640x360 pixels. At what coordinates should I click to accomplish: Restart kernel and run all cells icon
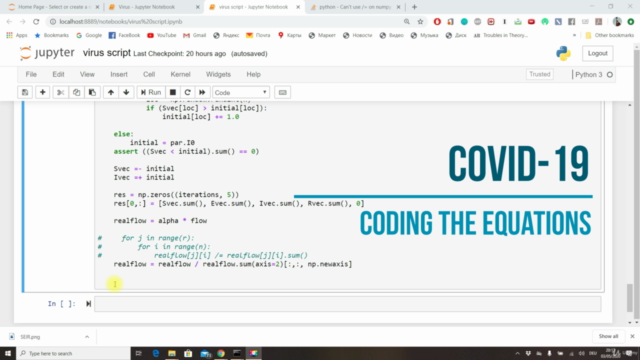202,92
